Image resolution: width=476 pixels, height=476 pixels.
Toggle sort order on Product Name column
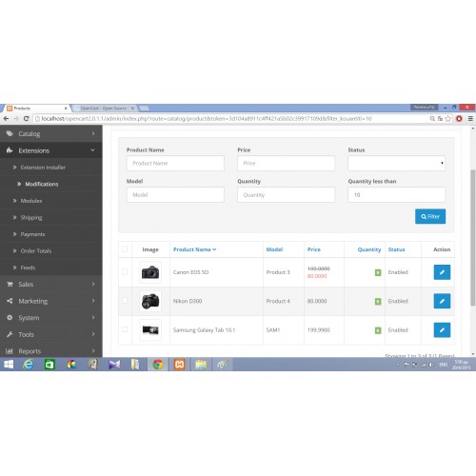(194, 249)
